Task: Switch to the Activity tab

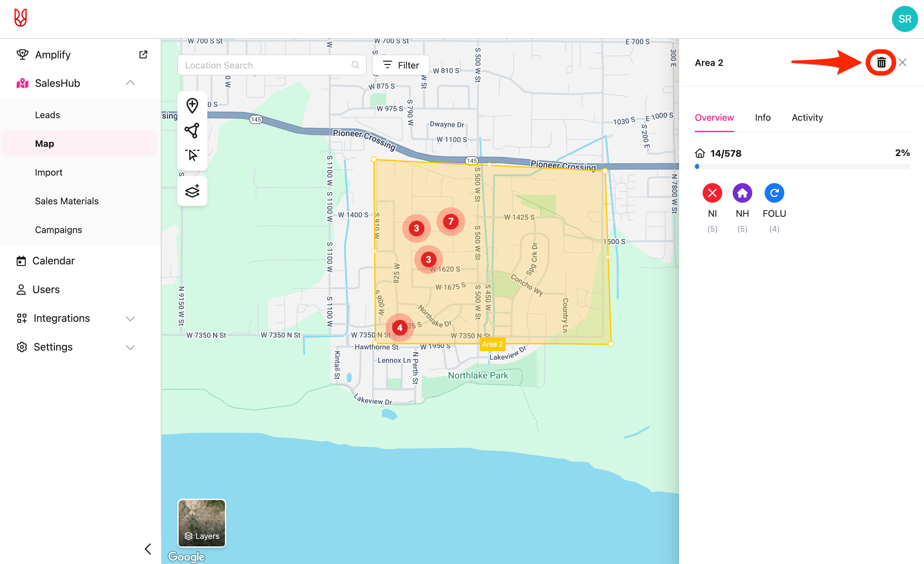Action: [807, 118]
